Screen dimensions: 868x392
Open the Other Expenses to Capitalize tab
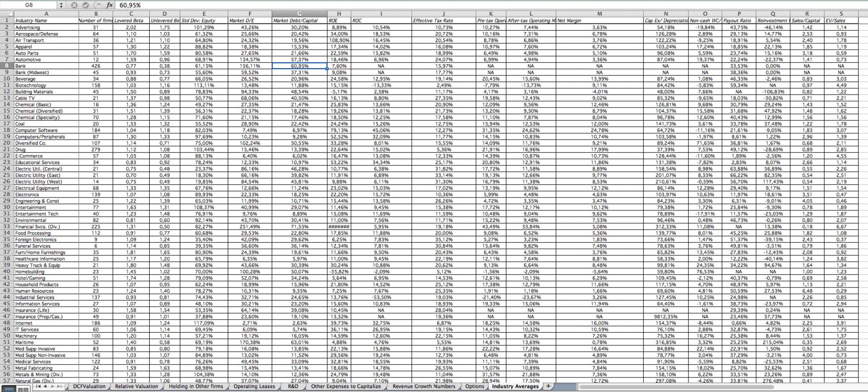coord(346,387)
